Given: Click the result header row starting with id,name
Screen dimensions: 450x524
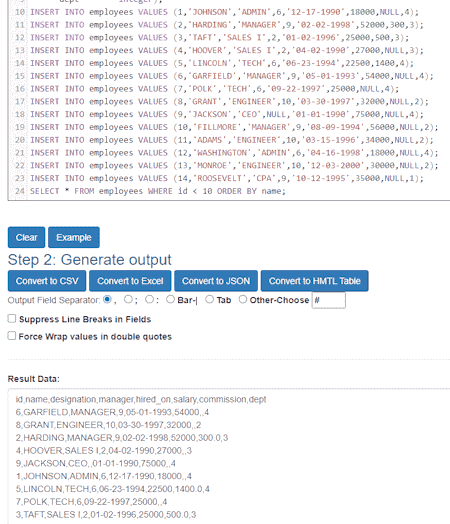Looking at the screenshot, I should [141, 399].
